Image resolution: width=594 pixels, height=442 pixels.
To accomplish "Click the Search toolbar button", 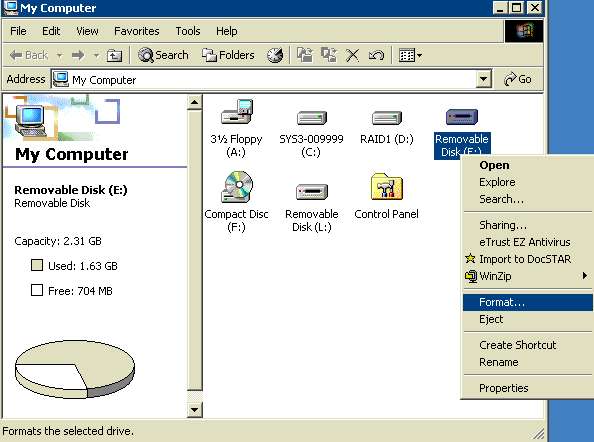I will click(163, 55).
